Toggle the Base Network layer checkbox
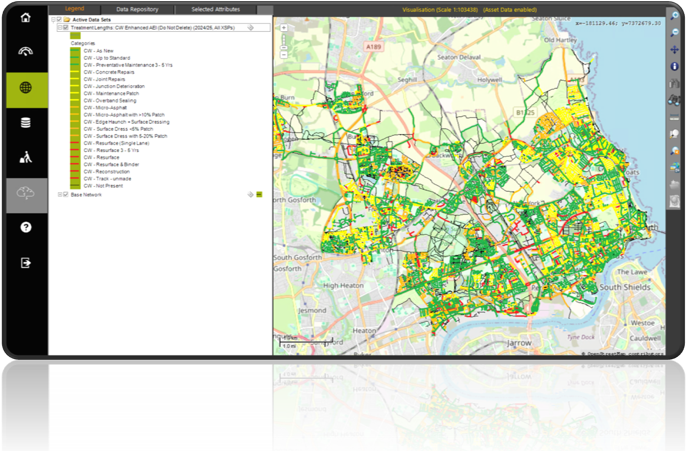 (66, 194)
